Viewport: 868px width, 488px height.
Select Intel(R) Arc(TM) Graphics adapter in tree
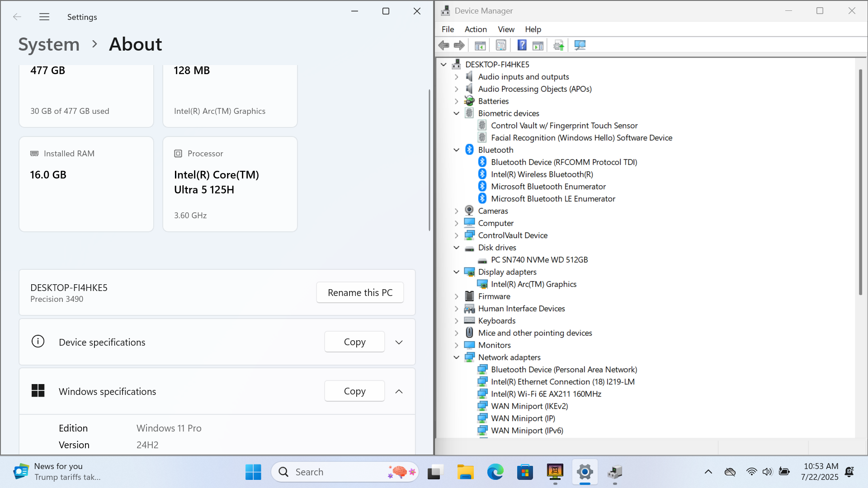pos(533,284)
